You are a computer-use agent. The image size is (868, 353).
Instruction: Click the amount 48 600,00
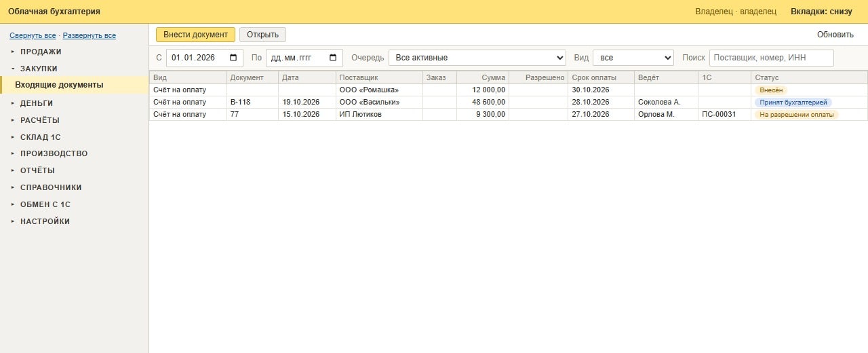tap(489, 102)
